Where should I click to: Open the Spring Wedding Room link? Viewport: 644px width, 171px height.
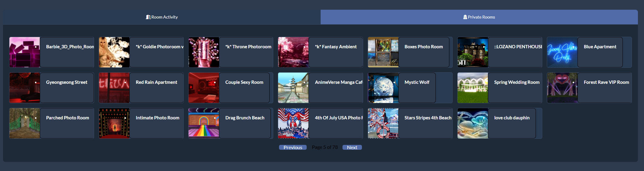point(516,82)
